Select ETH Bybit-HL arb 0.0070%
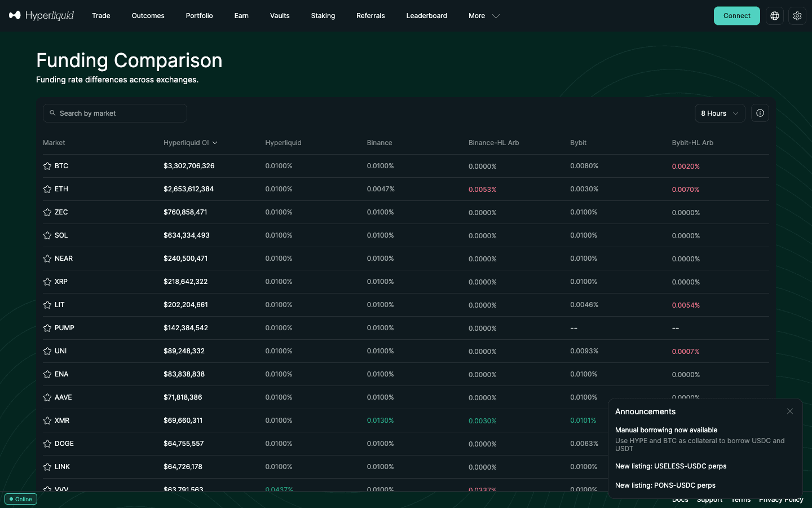The width and height of the screenshot is (812, 508). click(x=686, y=190)
